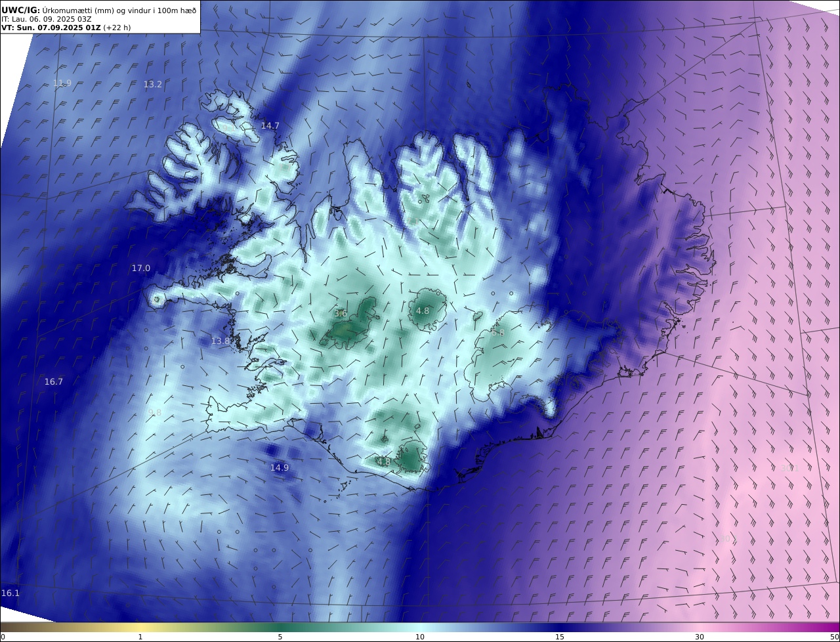Image resolution: width=840 pixels, height=642 pixels.
Task: Click the '3.6' value over the western glacier
Action: click(341, 313)
